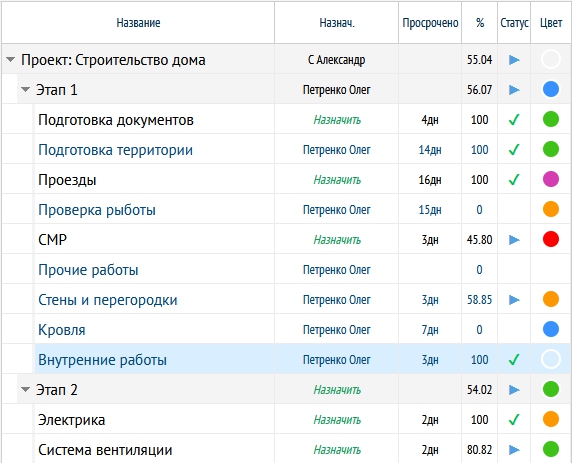Viewport: 572px width, 463px height.
Task: Open the Подготовка территории task
Action: click(115, 150)
